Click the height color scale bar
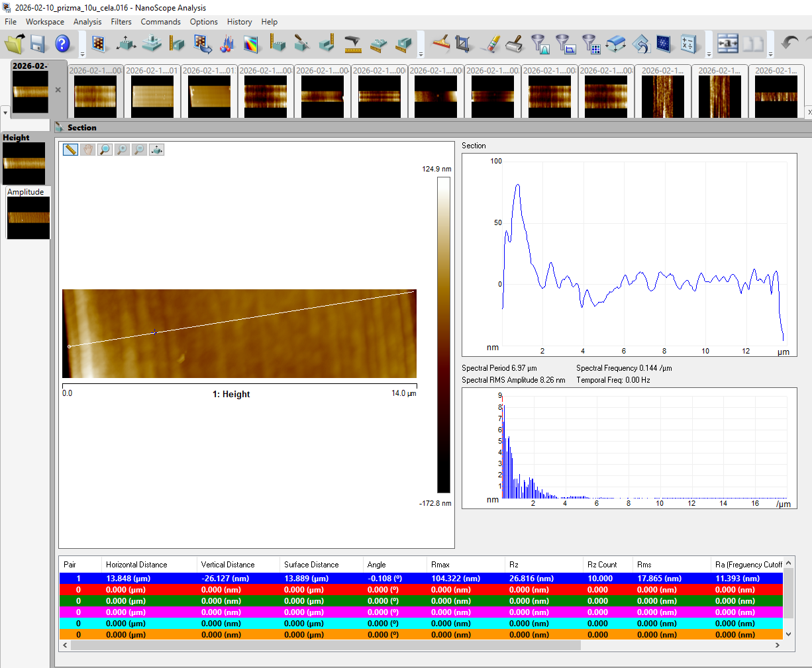The height and width of the screenshot is (668, 812). [x=443, y=334]
